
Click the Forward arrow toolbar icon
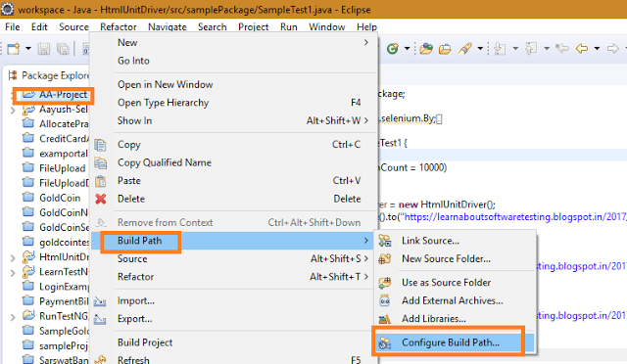pyautogui.click(x=612, y=49)
